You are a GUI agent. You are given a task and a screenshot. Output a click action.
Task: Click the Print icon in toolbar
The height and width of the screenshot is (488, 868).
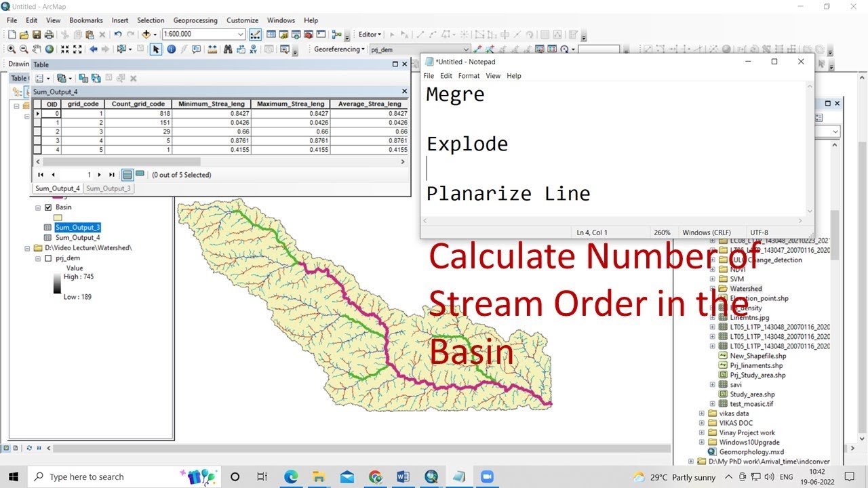coord(49,34)
